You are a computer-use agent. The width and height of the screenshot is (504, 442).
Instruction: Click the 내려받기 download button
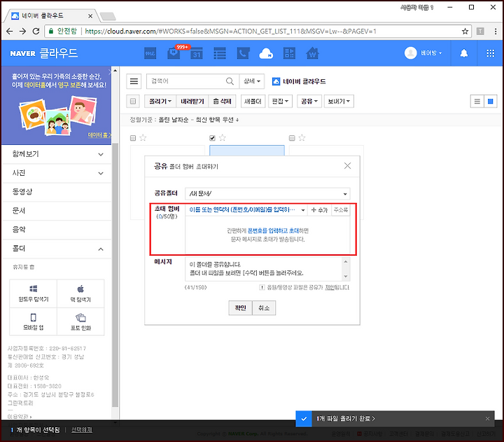point(192,102)
